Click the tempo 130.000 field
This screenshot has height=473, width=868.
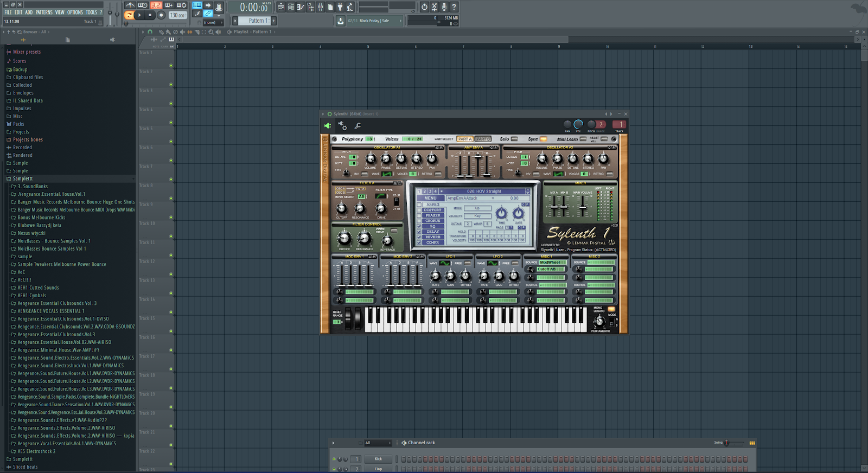[178, 15]
